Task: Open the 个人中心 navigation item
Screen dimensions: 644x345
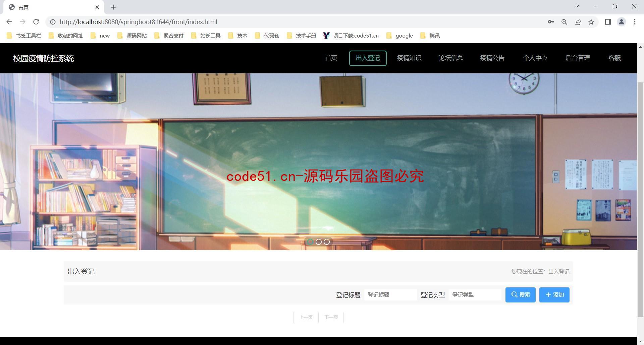Action: coord(535,58)
